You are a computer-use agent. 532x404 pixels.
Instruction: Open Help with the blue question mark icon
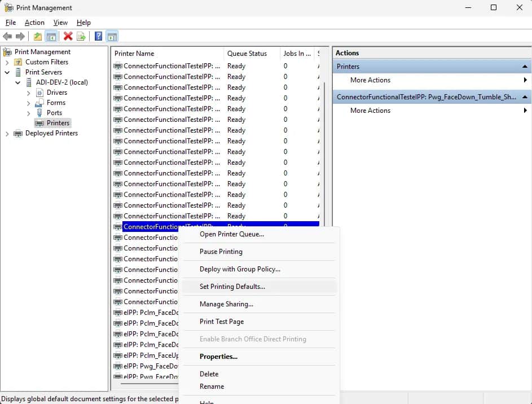[99, 37]
